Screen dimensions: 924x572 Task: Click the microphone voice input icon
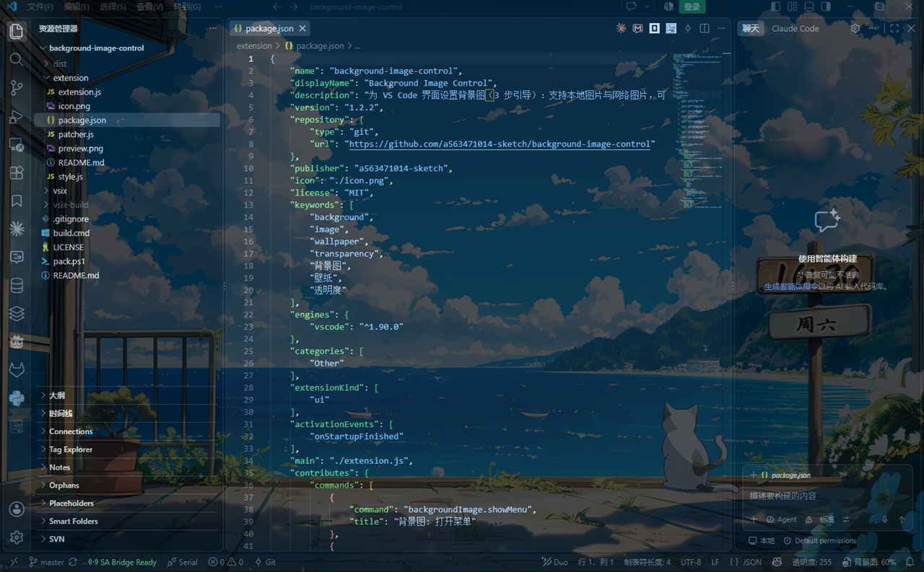pos(884,519)
